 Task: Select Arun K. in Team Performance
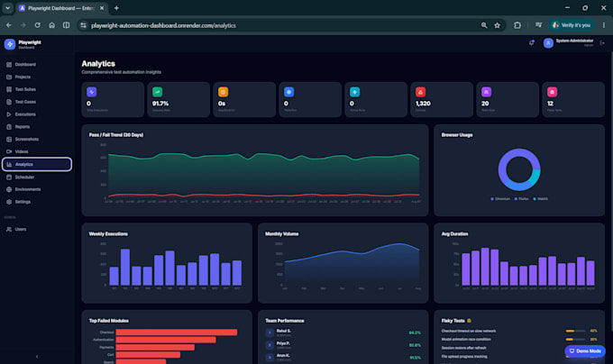(343, 358)
